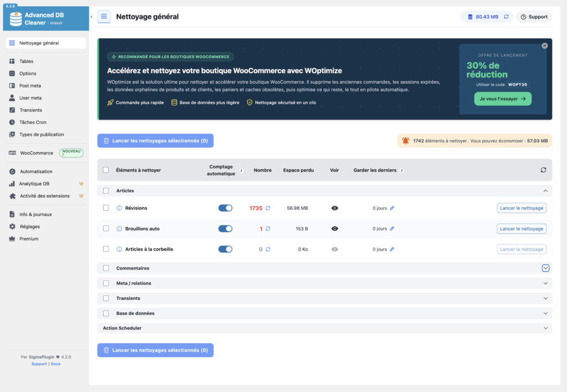
Task: Edit keep-last days for Brouillons auto
Action: (392, 229)
